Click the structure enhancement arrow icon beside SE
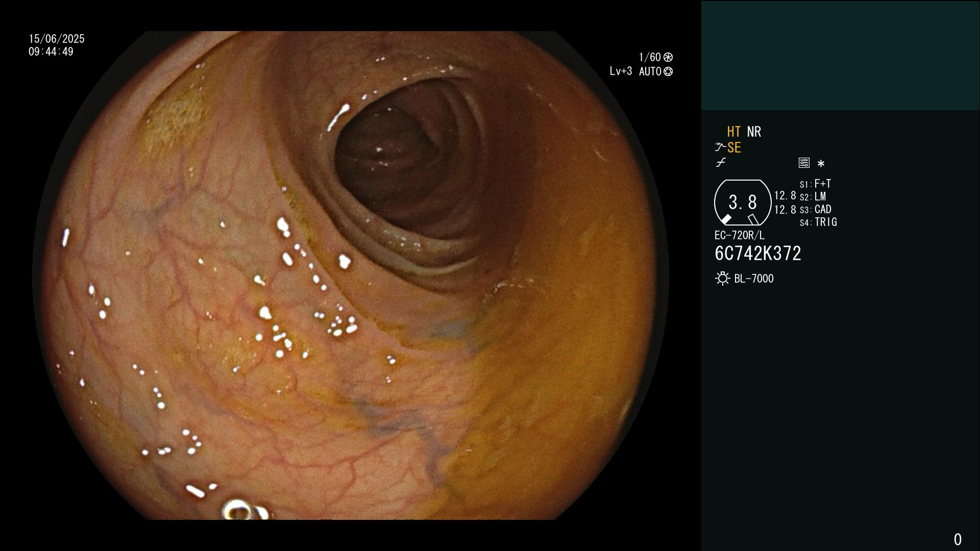 click(720, 147)
